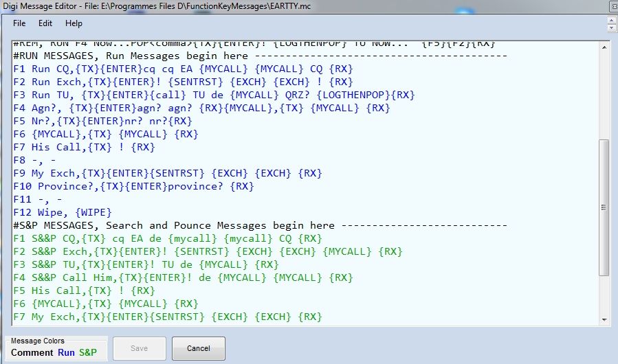Open the Help menu

[74, 23]
